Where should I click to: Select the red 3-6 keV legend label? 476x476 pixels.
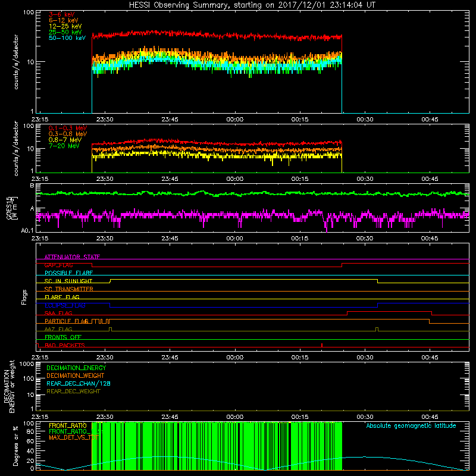(x=62, y=14)
